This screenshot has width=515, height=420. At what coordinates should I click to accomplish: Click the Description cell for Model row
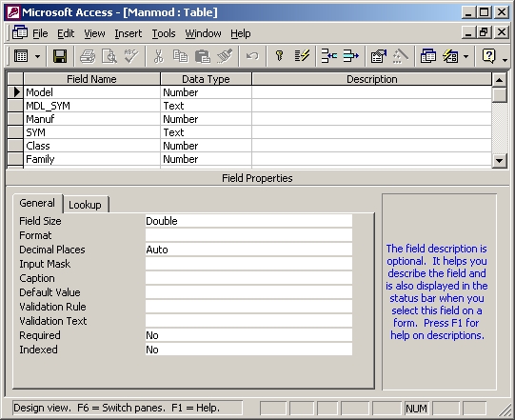tap(372, 92)
